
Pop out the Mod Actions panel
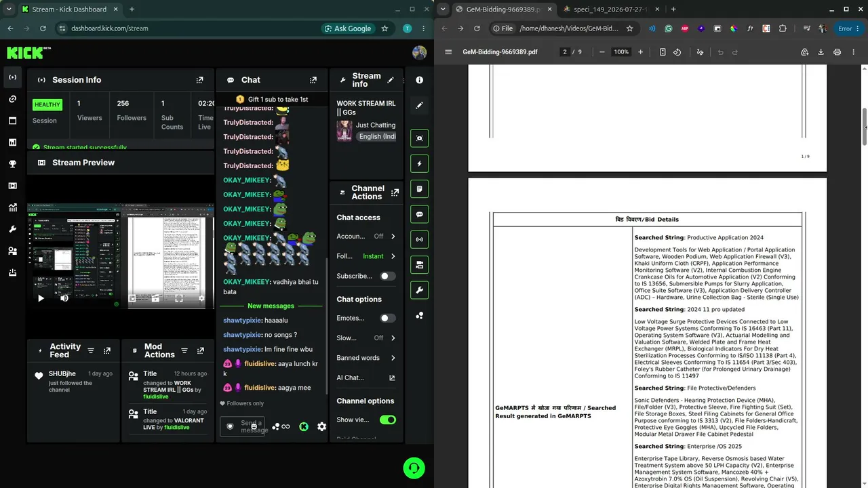coord(200,350)
